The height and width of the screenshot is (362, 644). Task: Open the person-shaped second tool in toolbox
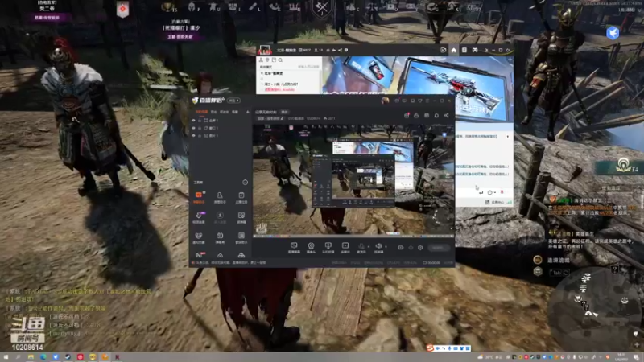220,197
